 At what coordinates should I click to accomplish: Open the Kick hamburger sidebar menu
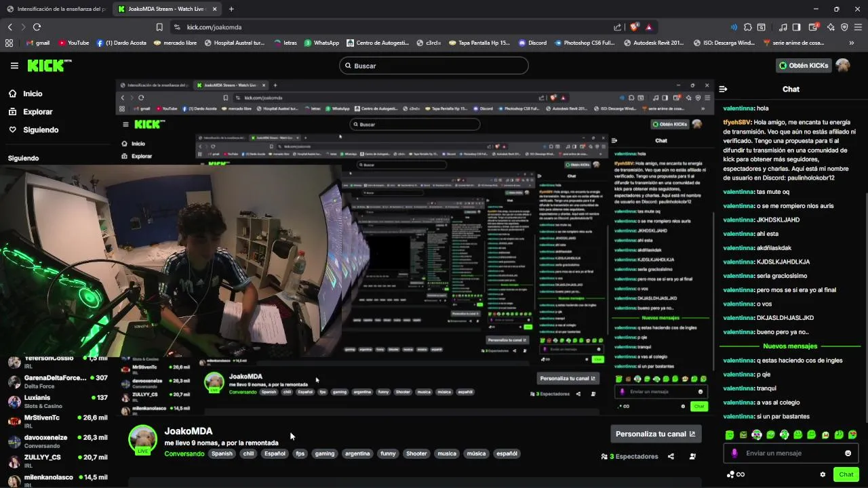click(x=14, y=66)
